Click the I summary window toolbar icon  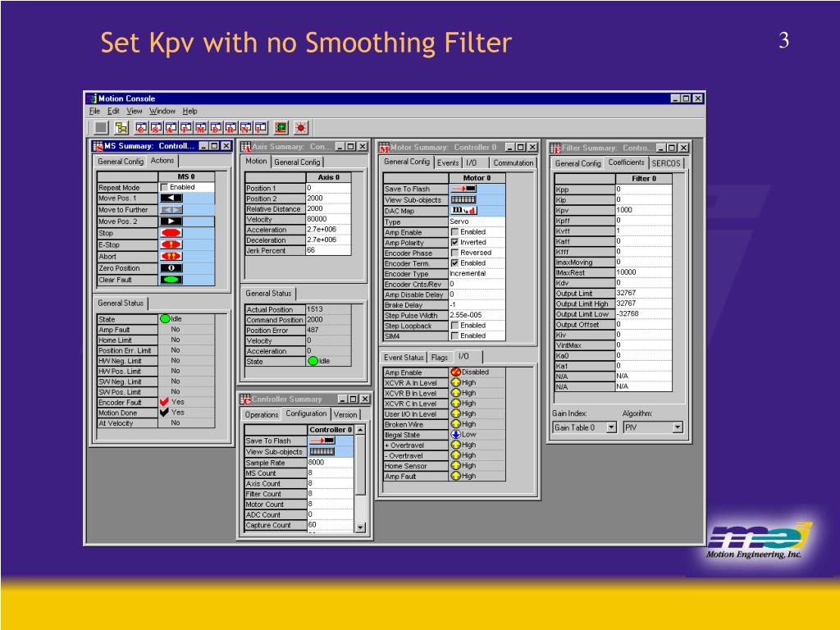[261, 127]
